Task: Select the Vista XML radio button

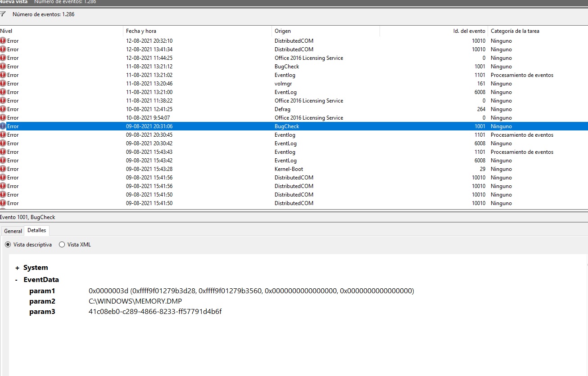Action: point(62,245)
